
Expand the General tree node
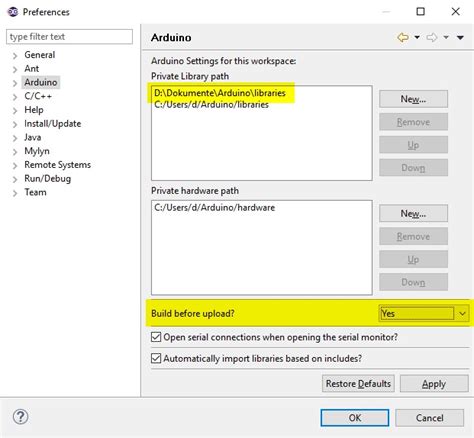coord(15,56)
